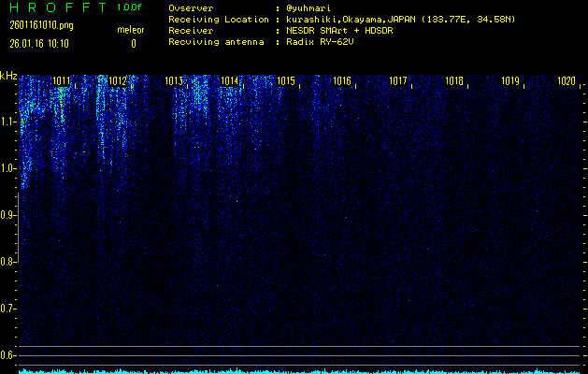Viewport: 588px width, 374px height.
Task: Select the 1013 time marker
Action: [174, 81]
